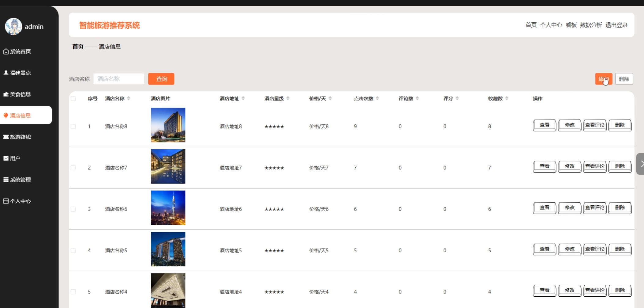This screenshot has height=308, width=644.
Task: Click the orange 查询 button
Action: 161,79
